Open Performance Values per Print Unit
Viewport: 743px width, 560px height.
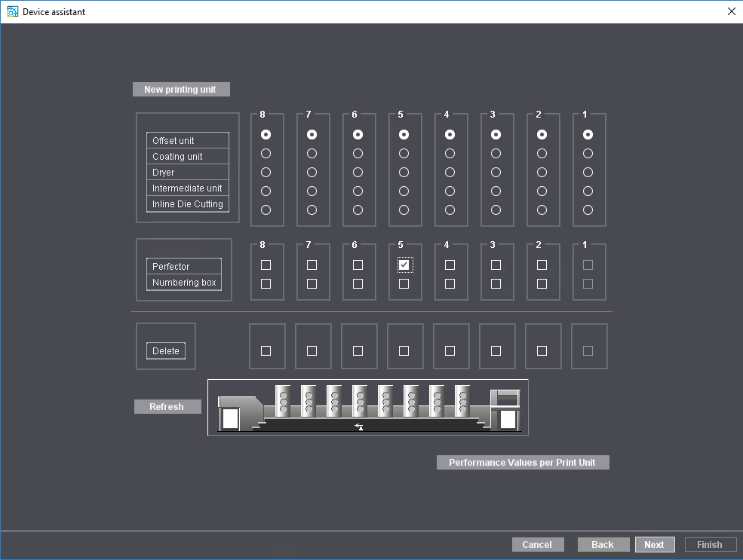coord(523,462)
